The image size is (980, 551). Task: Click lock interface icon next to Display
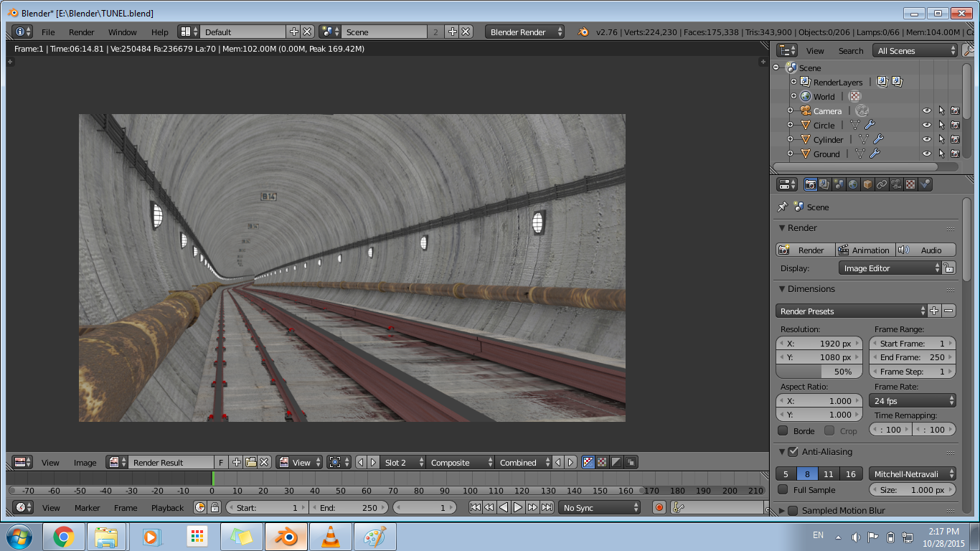point(948,268)
